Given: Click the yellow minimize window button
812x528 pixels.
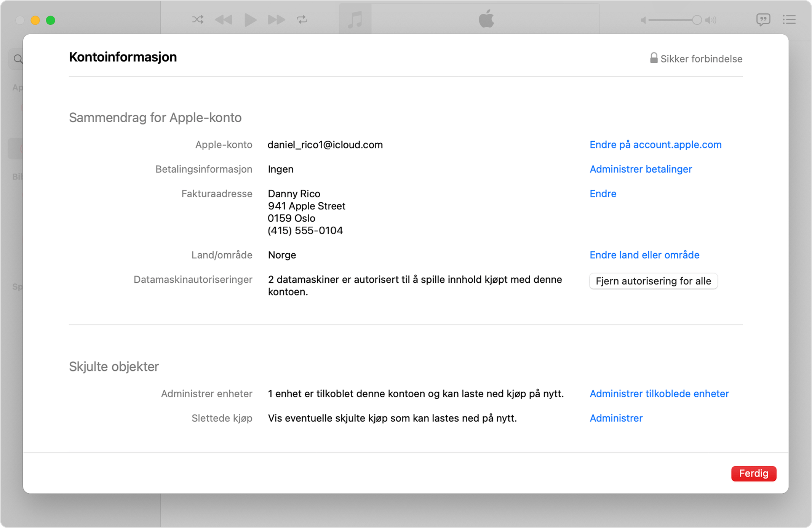Looking at the screenshot, I should click(35, 20).
